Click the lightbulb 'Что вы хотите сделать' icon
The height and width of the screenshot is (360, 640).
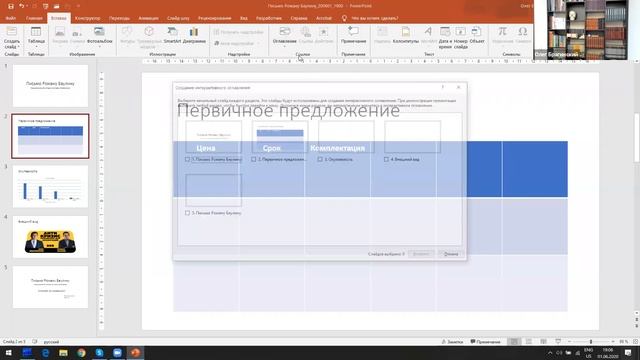344,18
